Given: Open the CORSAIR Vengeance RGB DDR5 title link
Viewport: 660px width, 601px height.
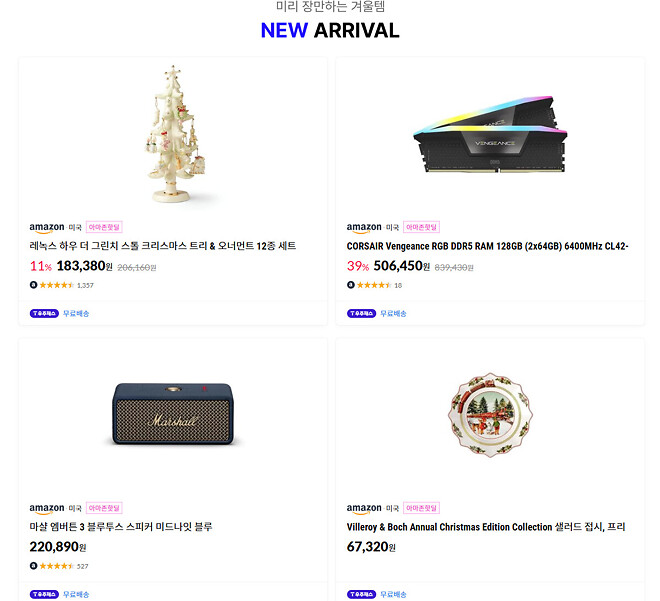Looking at the screenshot, I should [487, 246].
